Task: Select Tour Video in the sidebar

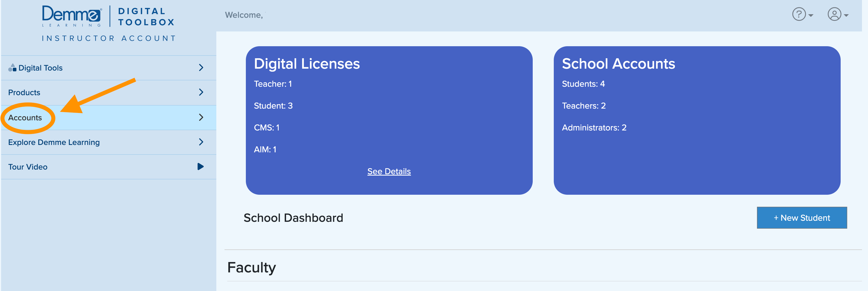Action: (x=28, y=167)
